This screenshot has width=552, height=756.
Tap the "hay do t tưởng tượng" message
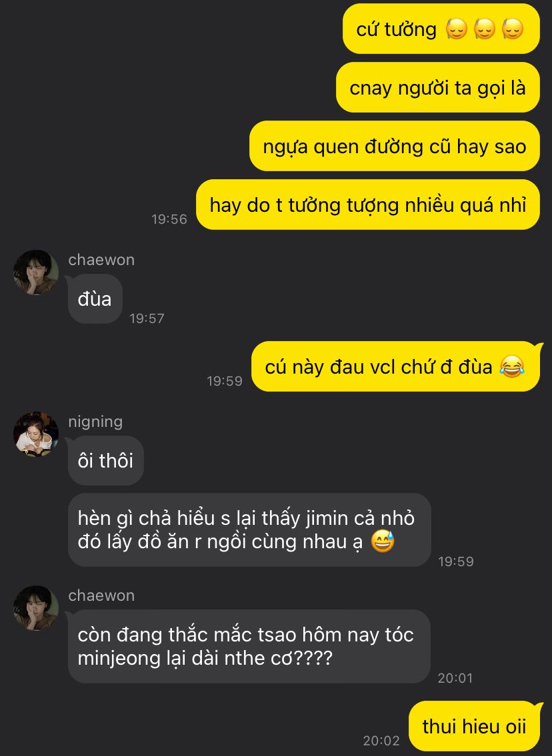pyautogui.click(x=368, y=205)
